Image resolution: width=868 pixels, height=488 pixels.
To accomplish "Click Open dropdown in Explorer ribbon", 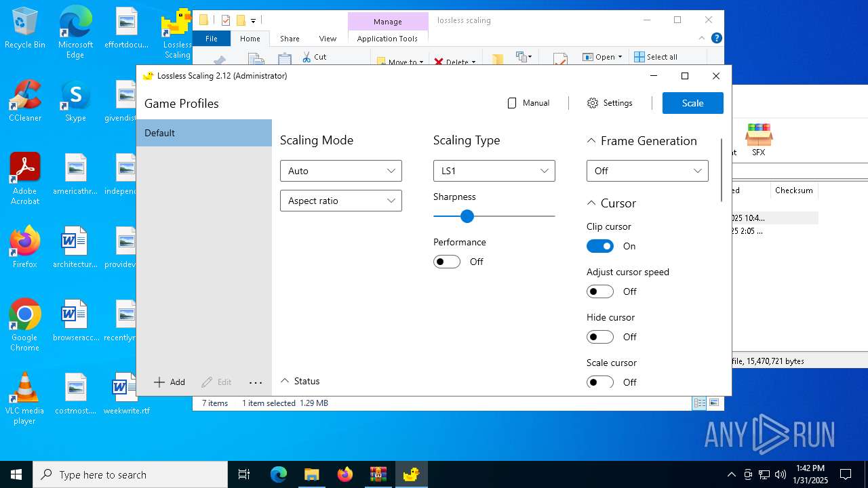I will (603, 57).
